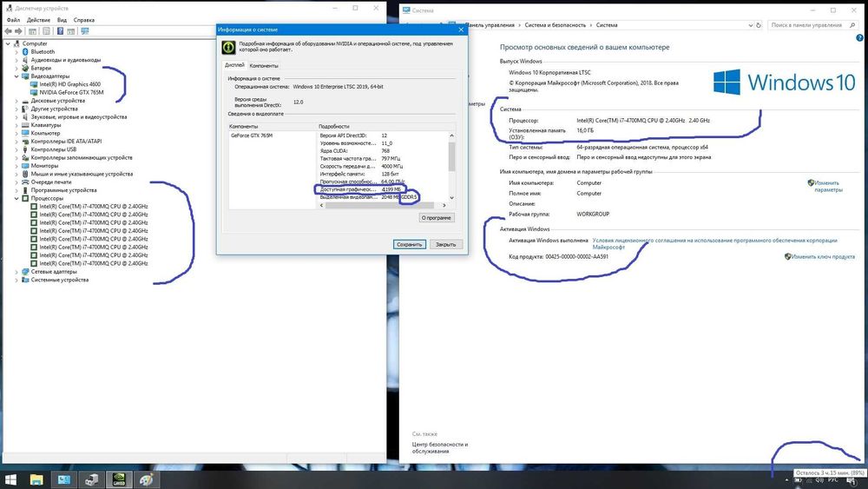
Task: Select GeForce GTX 765M in Компоненты list
Action: tap(252, 135)
